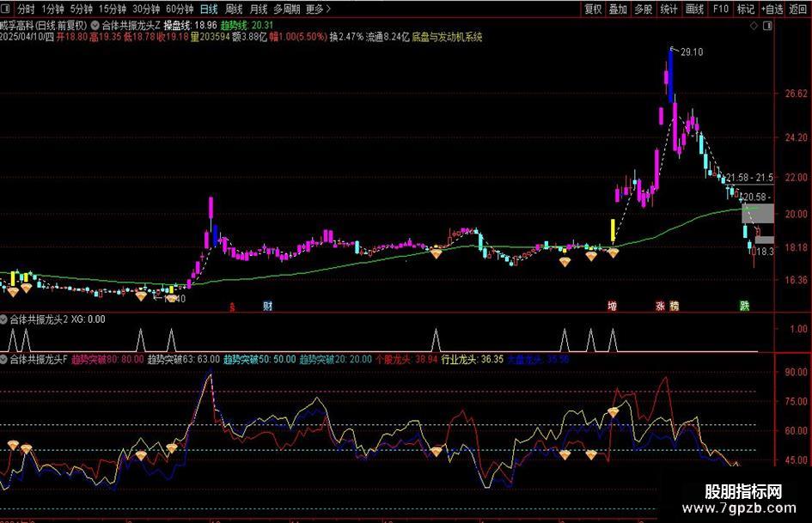The width and height of the screenshot is (812, 523).
Task: Click the 底盘与发动机系统 sector link
Action: point(447,37)
